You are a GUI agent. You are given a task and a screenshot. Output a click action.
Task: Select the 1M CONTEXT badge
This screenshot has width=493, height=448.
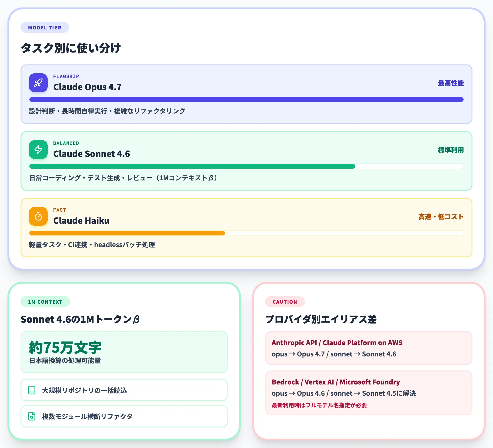(45, 302)
